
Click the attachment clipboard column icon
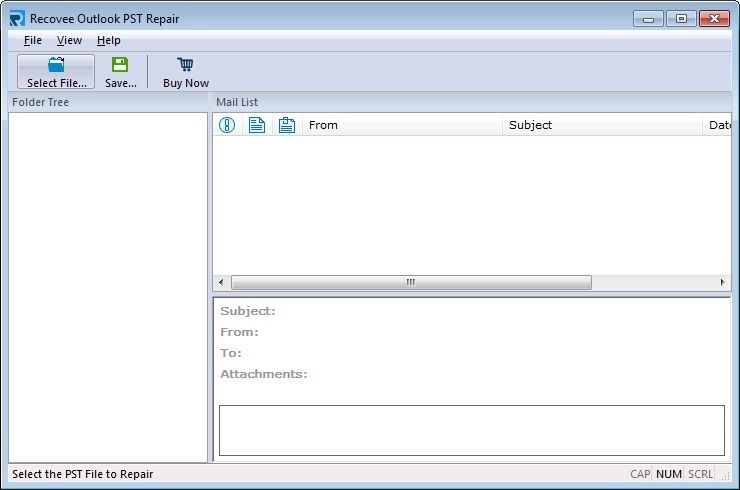286,125
